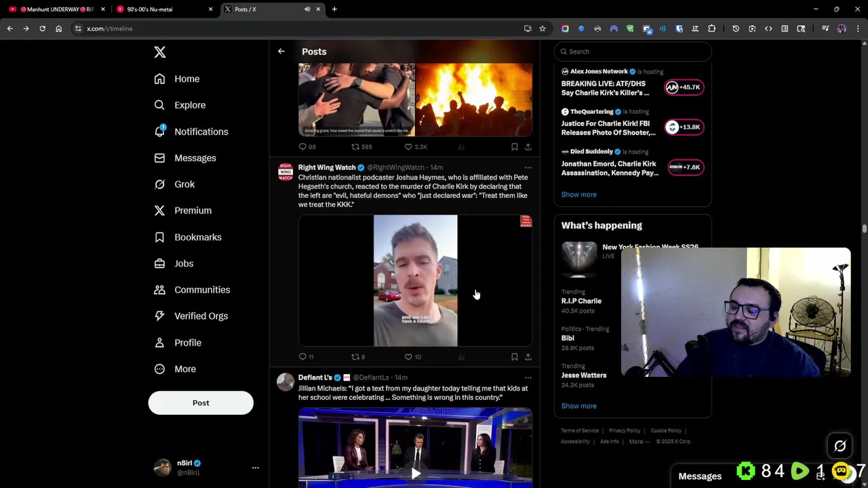Screen dimensions: 868x488
Task: Bookmark the Right Wing Watch post
Action: pos(515,357)
